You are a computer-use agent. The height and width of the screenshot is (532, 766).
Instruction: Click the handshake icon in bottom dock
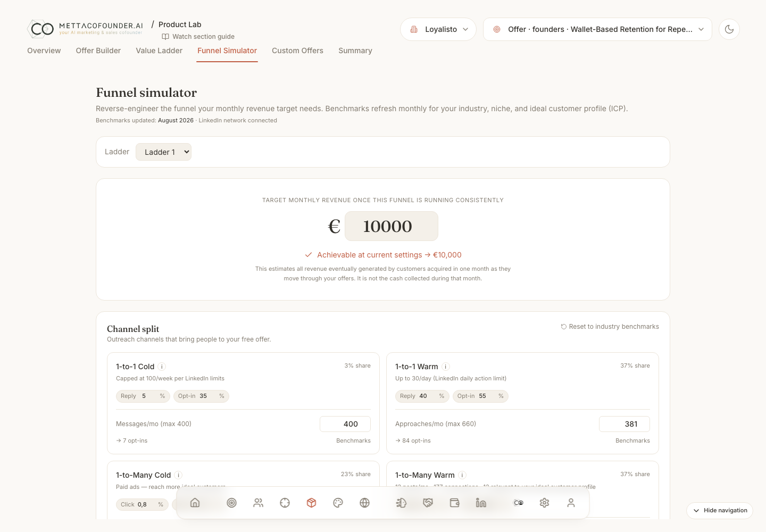click(x=428, y=503)
